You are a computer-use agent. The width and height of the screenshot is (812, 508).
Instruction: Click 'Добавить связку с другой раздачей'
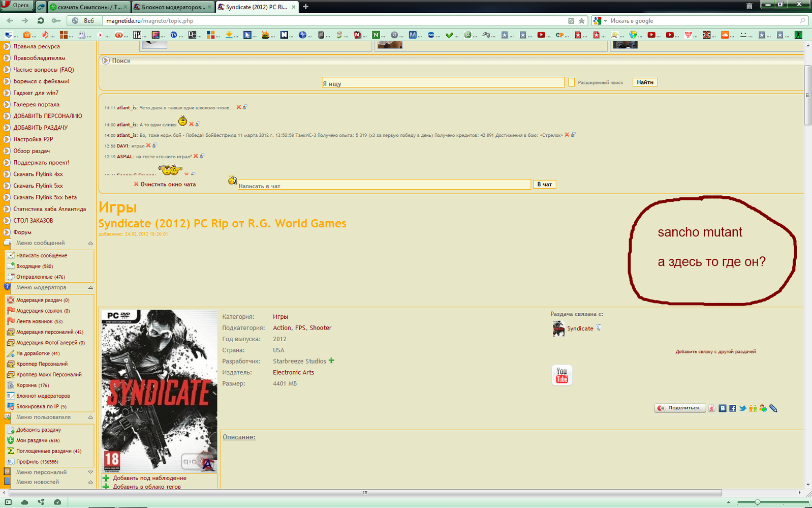[x=715, y=352]
